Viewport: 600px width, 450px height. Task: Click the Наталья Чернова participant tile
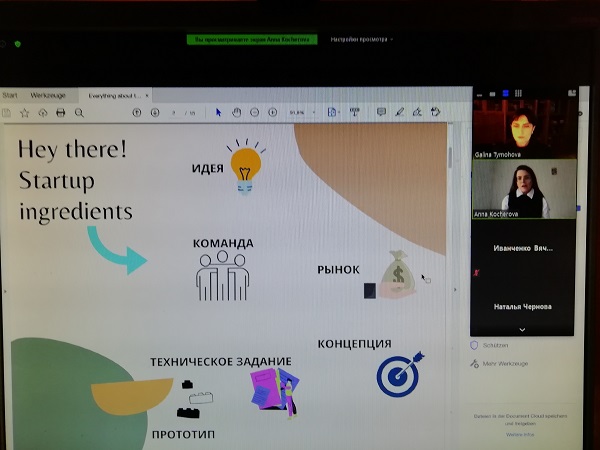[523, 307]
